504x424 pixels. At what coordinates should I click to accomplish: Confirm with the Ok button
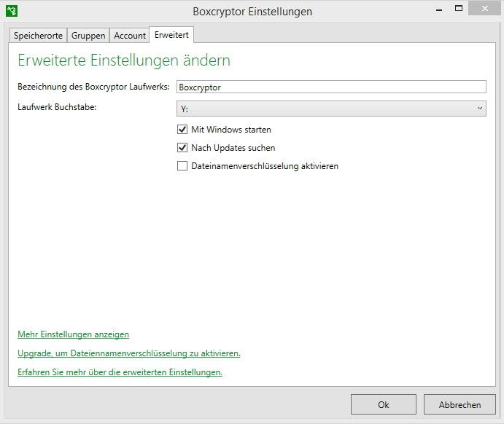click(x=384, y=405)
